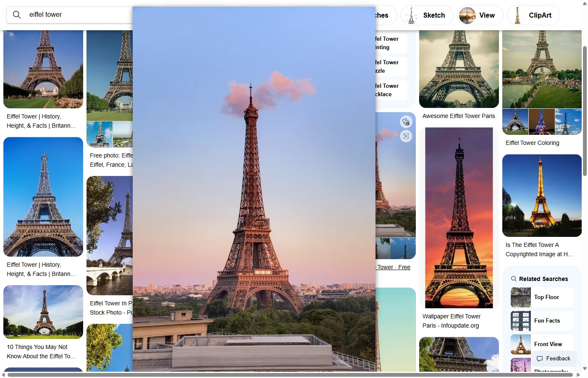
Task: Open the thumbnail above "10 Things You May Not"
Action: [x=43, y=312]
